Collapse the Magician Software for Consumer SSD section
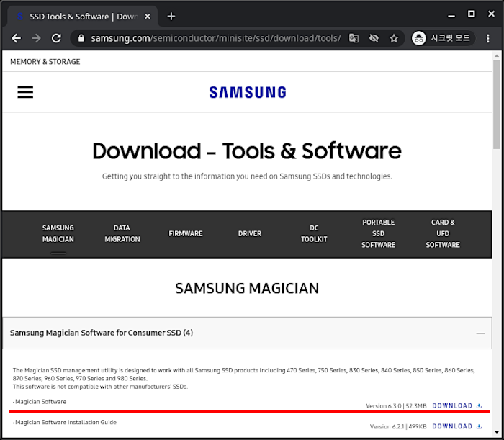504x440 pixels. pyautogui.click(x=480, y=333)
